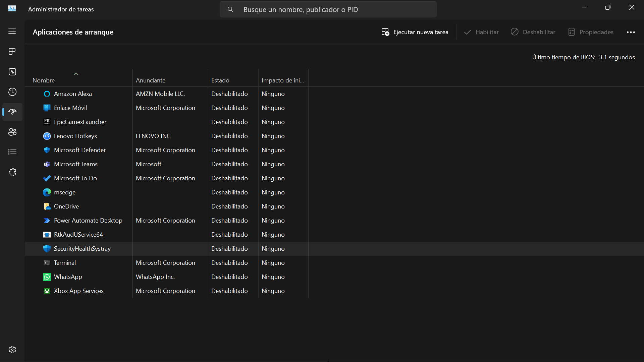Open the Users page icon in sidebar
Screen dimensions: 644x362
click(x=12, y=132)
